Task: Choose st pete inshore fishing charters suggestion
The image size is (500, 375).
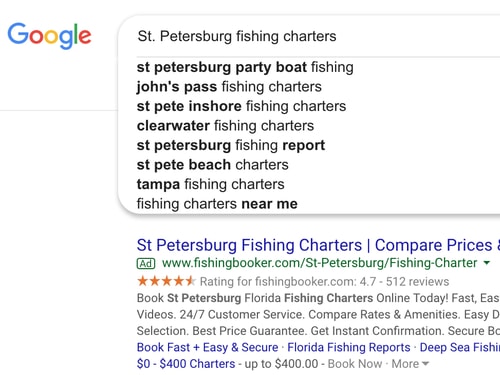Action: (x=241, y=106)
